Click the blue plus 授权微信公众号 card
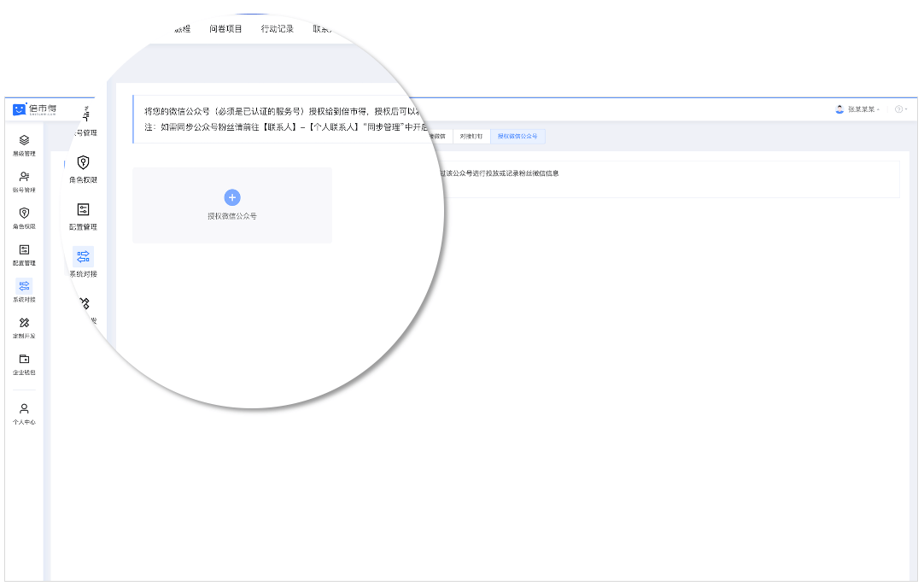Viewport: 924px width, 586px height. point(232,204)
